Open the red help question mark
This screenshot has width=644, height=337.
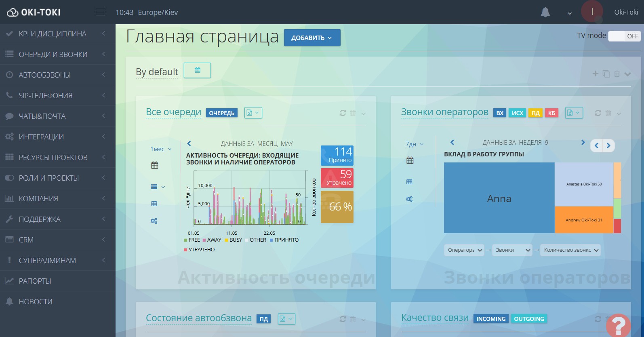click(x=619, y=326)
